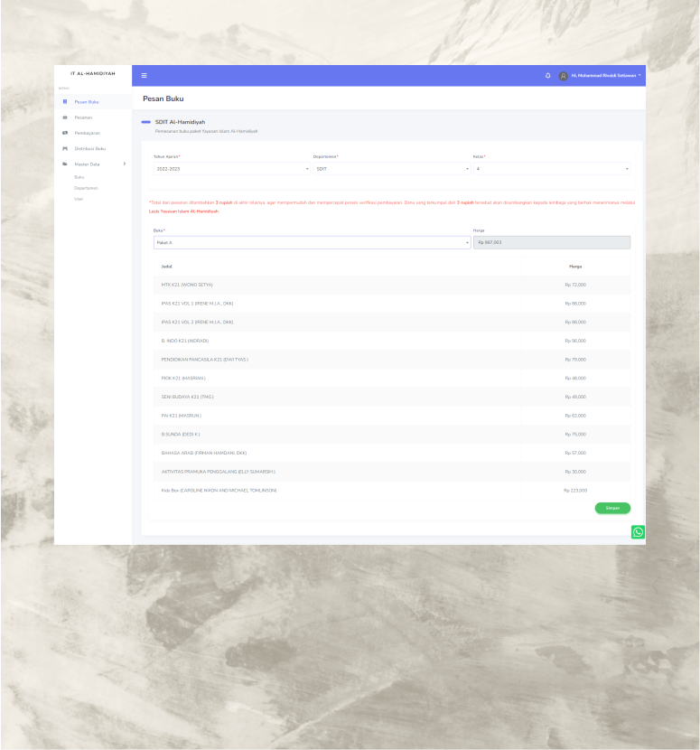
Task: Click the Pembayaran money icon in sidebar
Action: [64, 133]
